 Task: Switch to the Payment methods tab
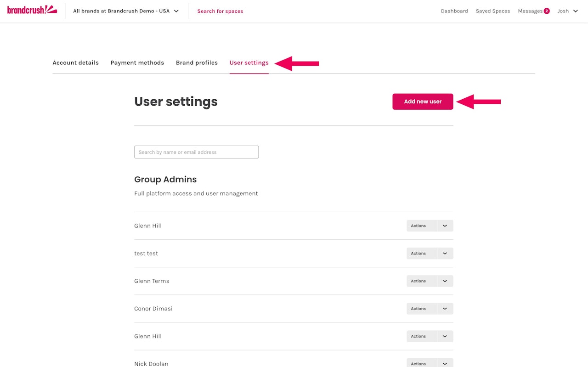pyautogui.click(x=137, y=62)
